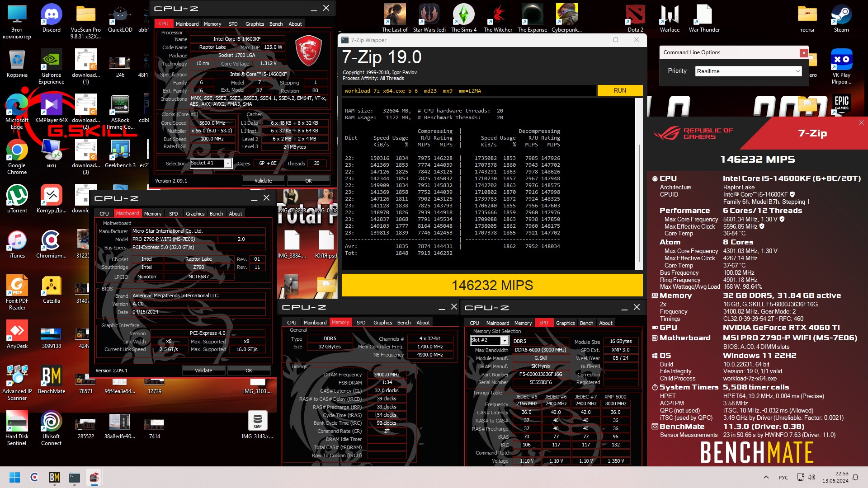Image resolution: width=868 pixels, height=488 pixels.
Task: Launch Dota 2 from the desktop
Action: coord(635,18)
